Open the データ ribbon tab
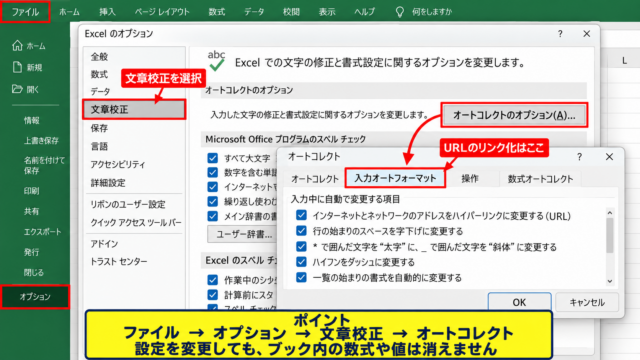The width and height of the screenshot is (640, 360). pyautogui.click(x=254, y=12)
